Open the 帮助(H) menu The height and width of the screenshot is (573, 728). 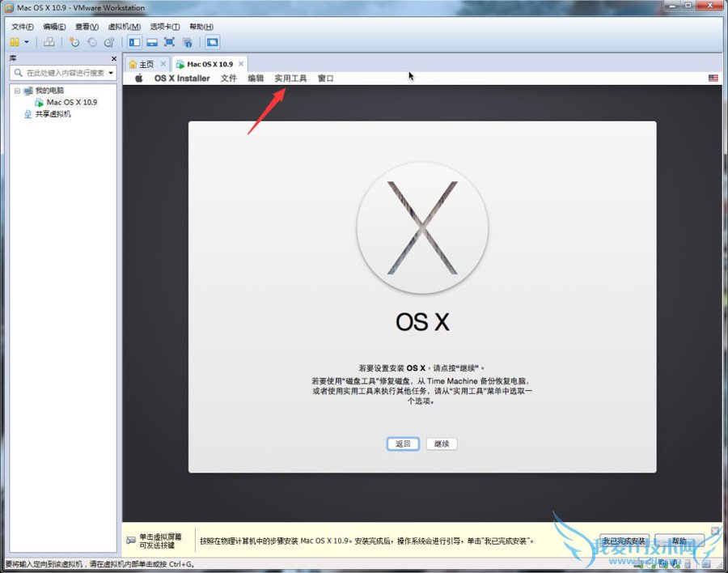pos(201,27)
